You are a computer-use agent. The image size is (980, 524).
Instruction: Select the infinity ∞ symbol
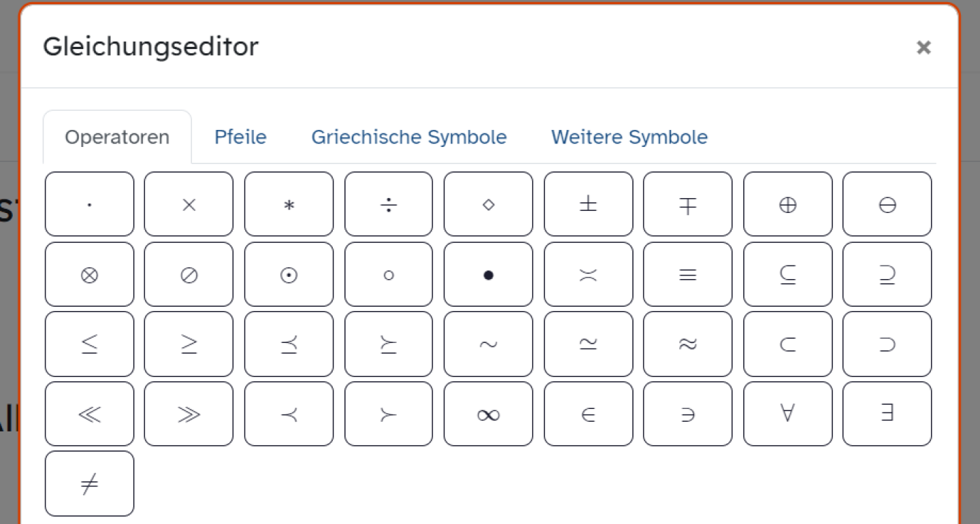pyautogui.click(x=488, y=414)
